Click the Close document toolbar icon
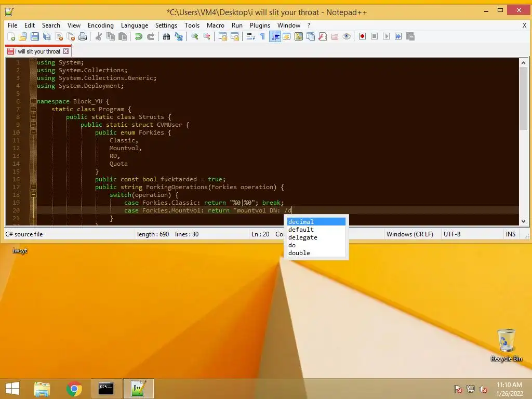The height and width of the screenshot is (399, 532). click(59, 36)
